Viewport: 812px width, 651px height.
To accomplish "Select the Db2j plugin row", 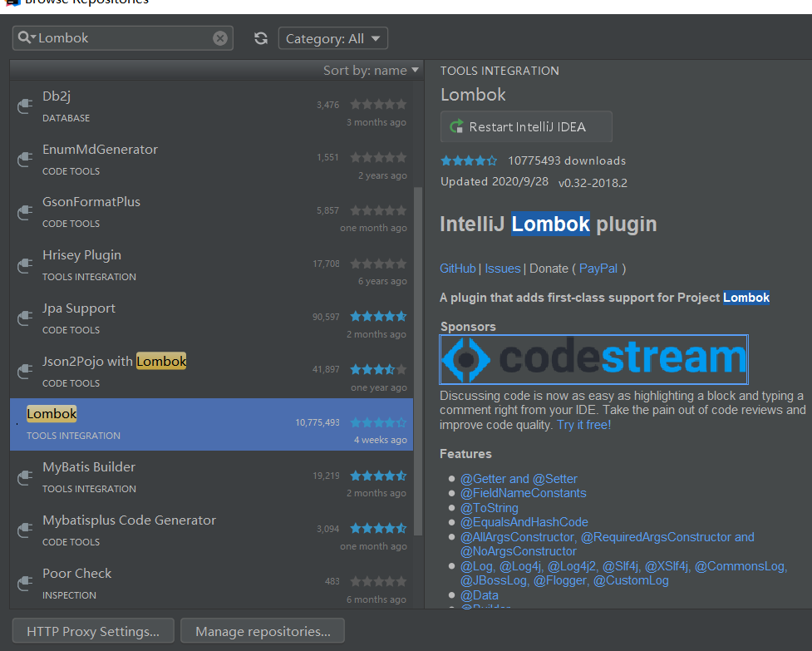I will (211, 106).
